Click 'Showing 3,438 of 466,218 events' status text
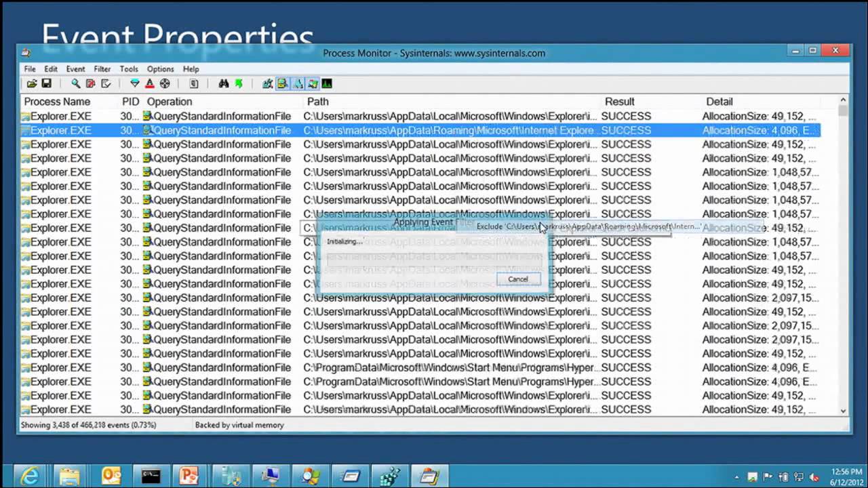 tap(88, 425)
